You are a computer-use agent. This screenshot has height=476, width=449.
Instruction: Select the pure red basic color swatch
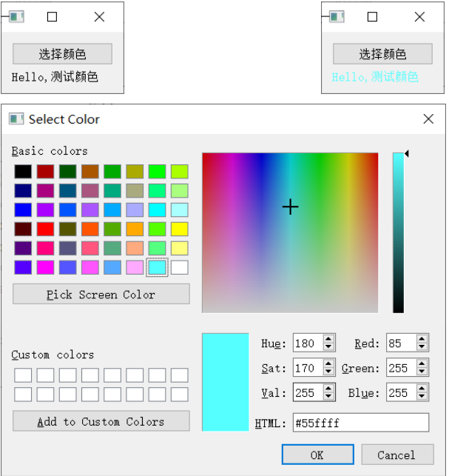coord(46,229)
